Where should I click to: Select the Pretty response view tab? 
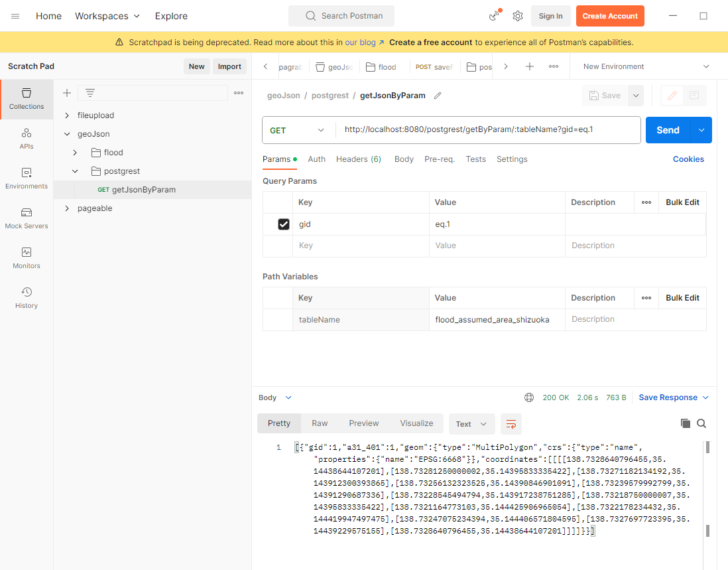point(278,423)
